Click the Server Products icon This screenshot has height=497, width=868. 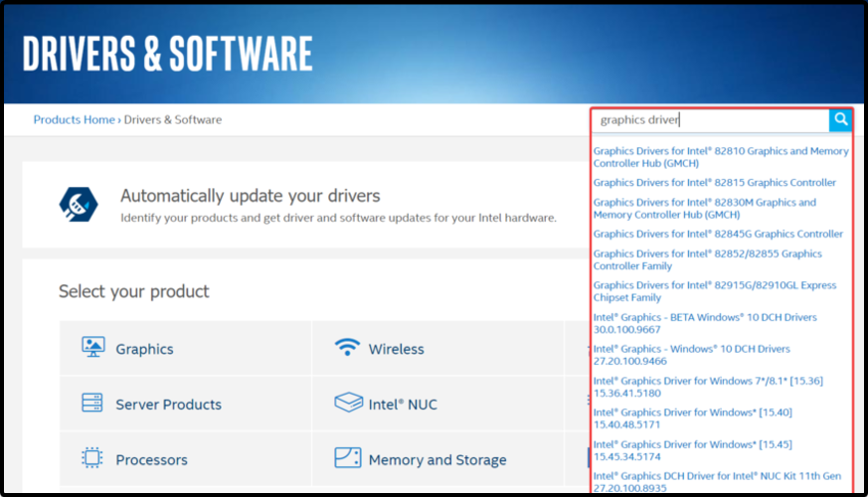(93, 404)
